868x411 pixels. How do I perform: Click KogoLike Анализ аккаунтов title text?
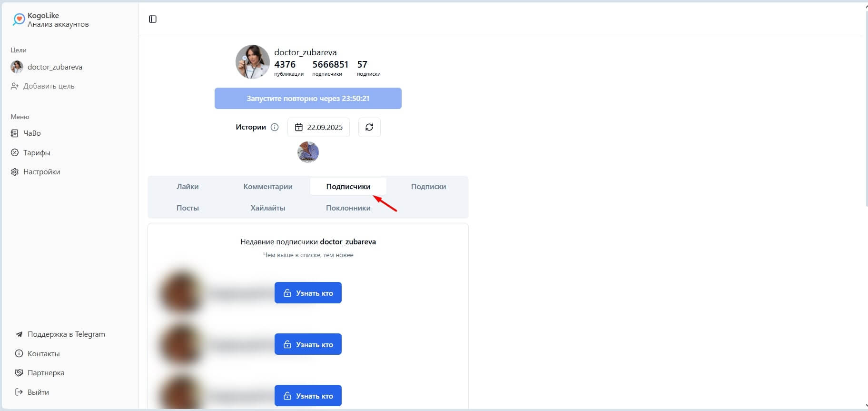tap(58, 20)
